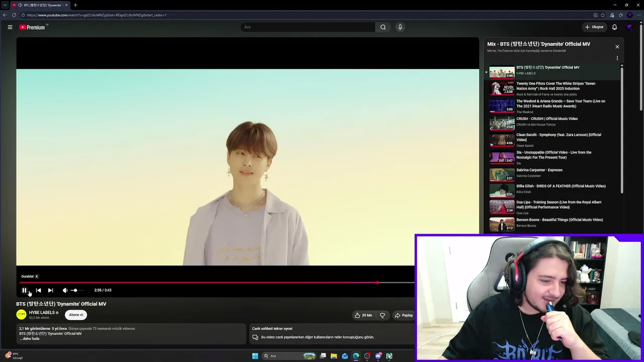Click the browser back arrow

click(5, 15)
